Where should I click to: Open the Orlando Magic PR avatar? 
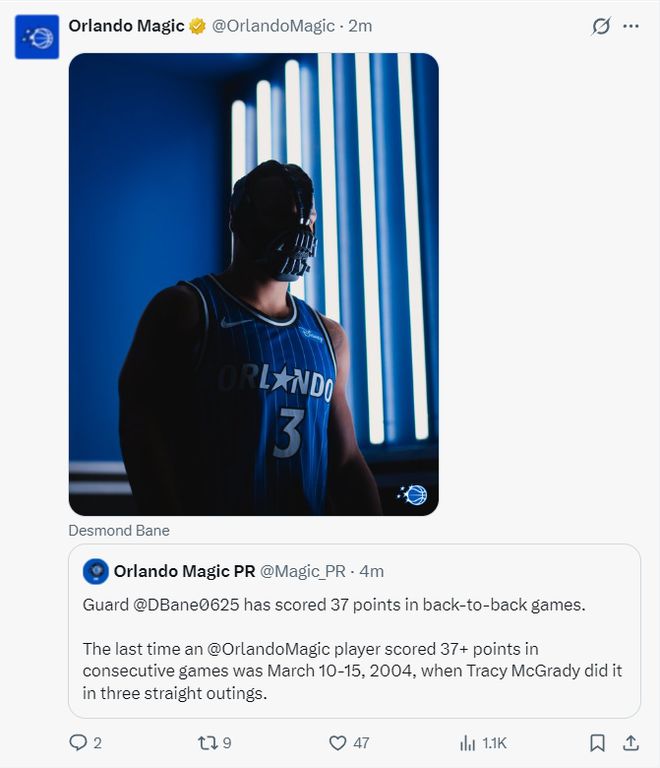click(x=96, y=571)
